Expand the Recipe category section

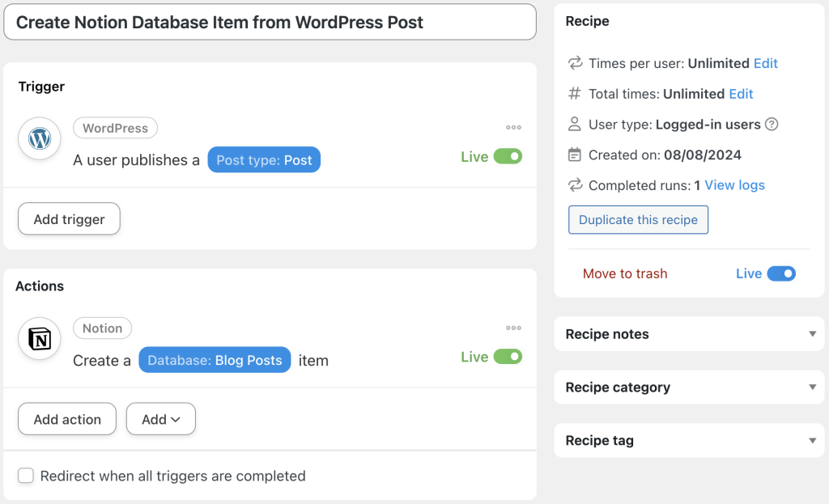[812, 387]
